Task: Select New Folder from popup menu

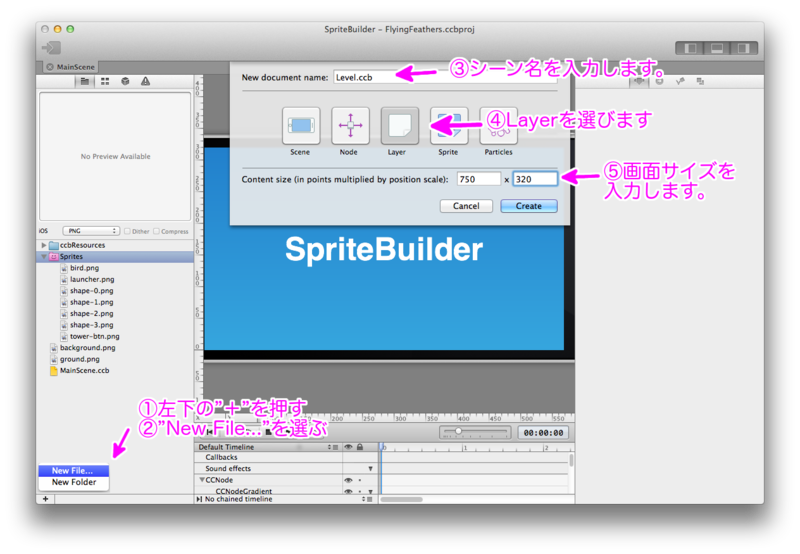Action: [x=73, y=482]
